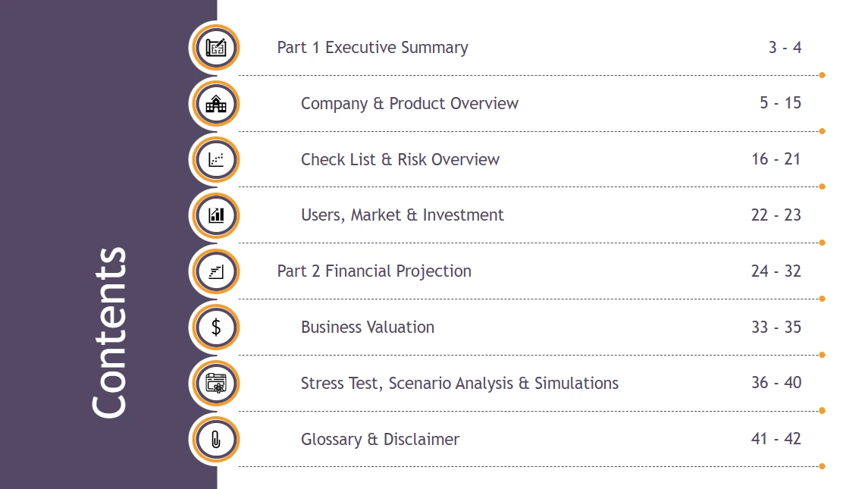Image resolution: width=868 pixels, height=489 pixels.
Task: Open Check List & Risk Overview entry
Action: pos(400,159)
